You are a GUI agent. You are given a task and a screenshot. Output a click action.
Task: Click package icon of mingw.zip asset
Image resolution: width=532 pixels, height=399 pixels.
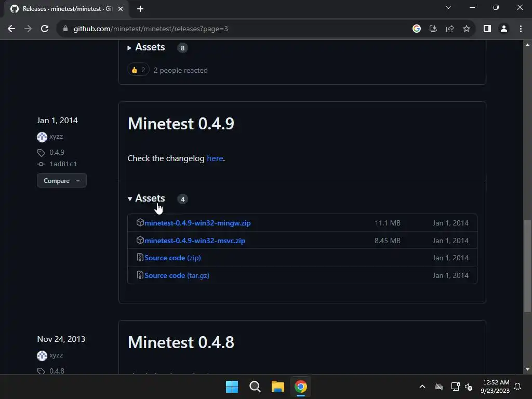pos(140,222)
